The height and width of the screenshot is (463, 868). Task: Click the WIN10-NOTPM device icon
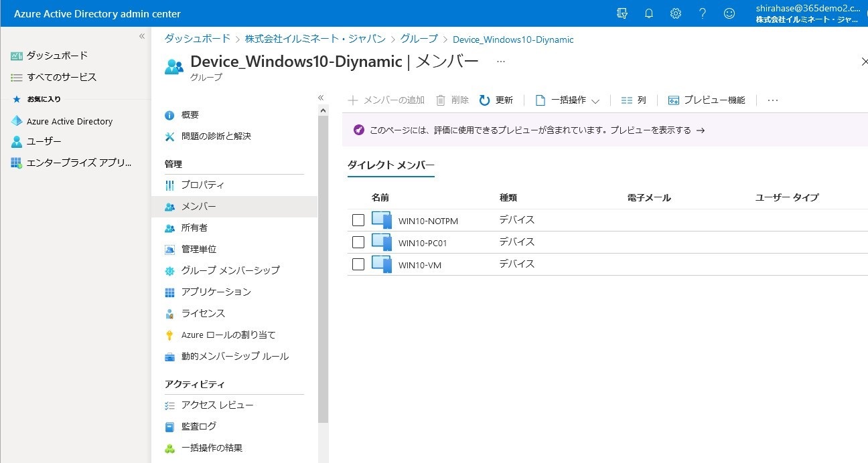click(382, 220)
